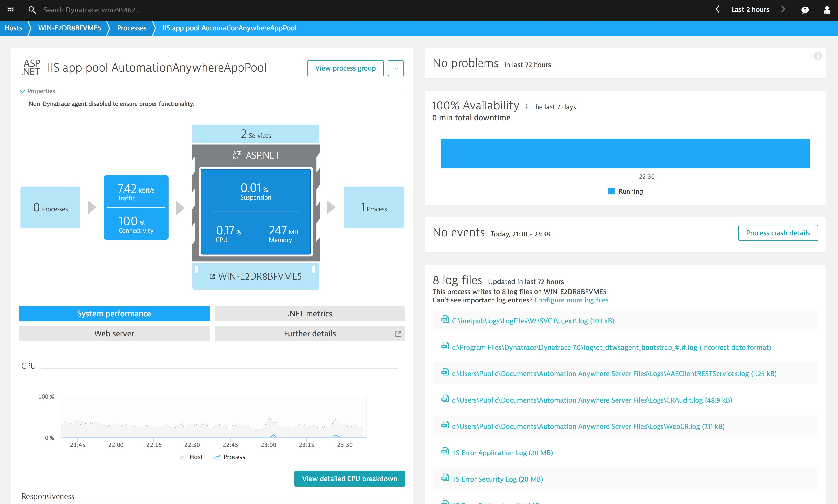The image size is (838, 504).
Task: Open the Configure more log files link
Action: click(x=571, y=300)
